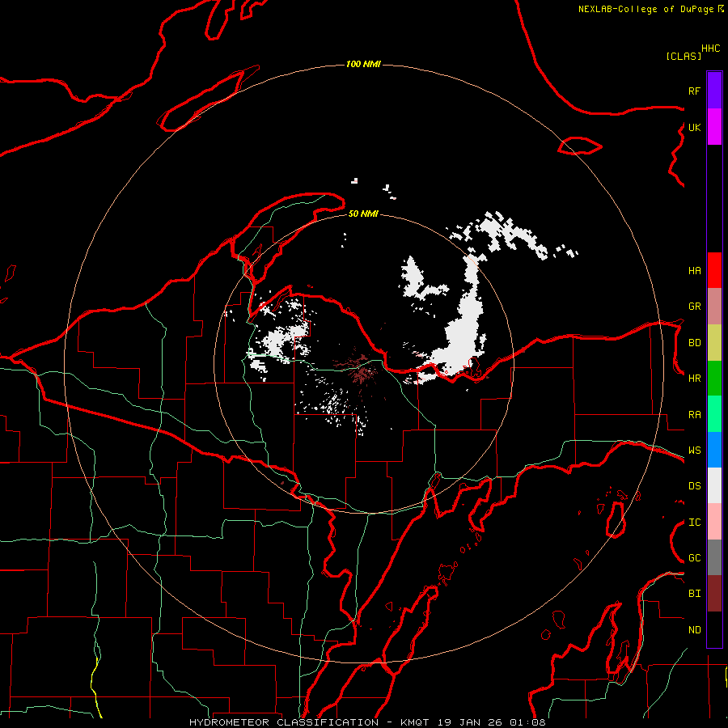Click the HR green legend swatch
Screen dimensions: 728x728
point(714,378)
